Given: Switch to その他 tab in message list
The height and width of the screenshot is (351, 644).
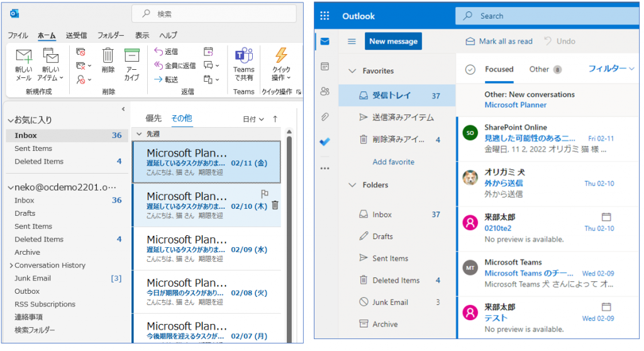Looking at the screenshot, I should [x=182, y=118].
